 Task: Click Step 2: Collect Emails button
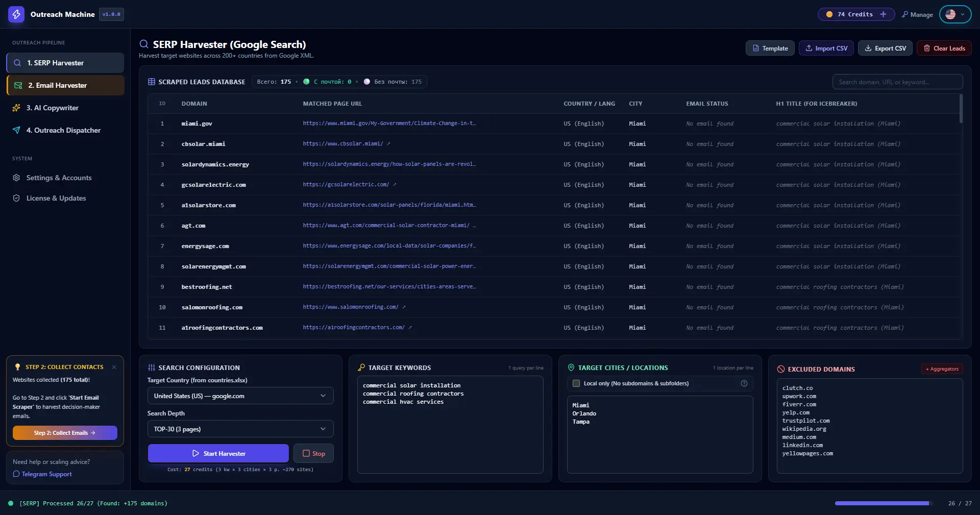pyautogui.click(x=65, y=433)
